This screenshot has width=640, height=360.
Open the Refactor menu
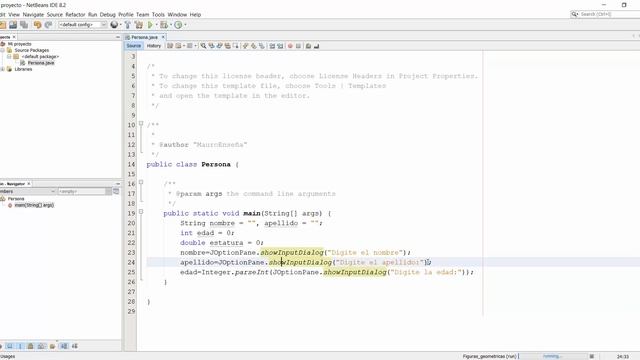pyautogui.click(x=75, y=14)
